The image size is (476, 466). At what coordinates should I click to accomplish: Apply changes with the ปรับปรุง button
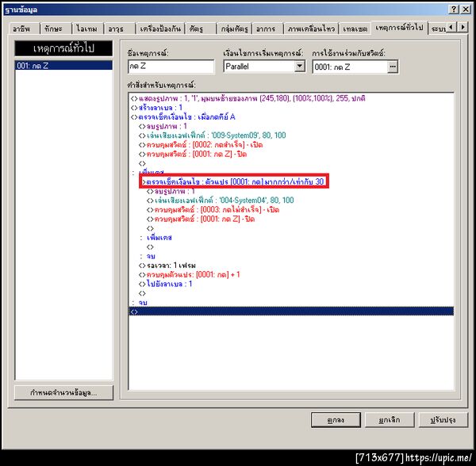[x=443, y=420]
